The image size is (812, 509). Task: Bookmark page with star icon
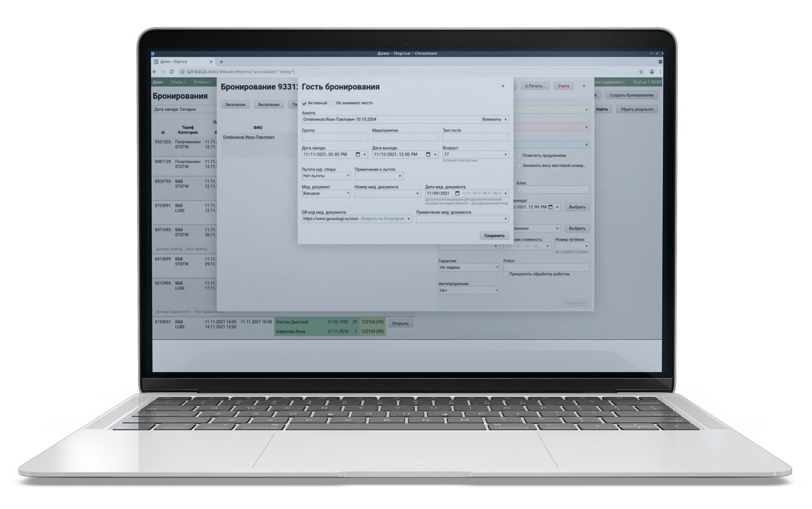pyautogui.click(x=641, y=72)
